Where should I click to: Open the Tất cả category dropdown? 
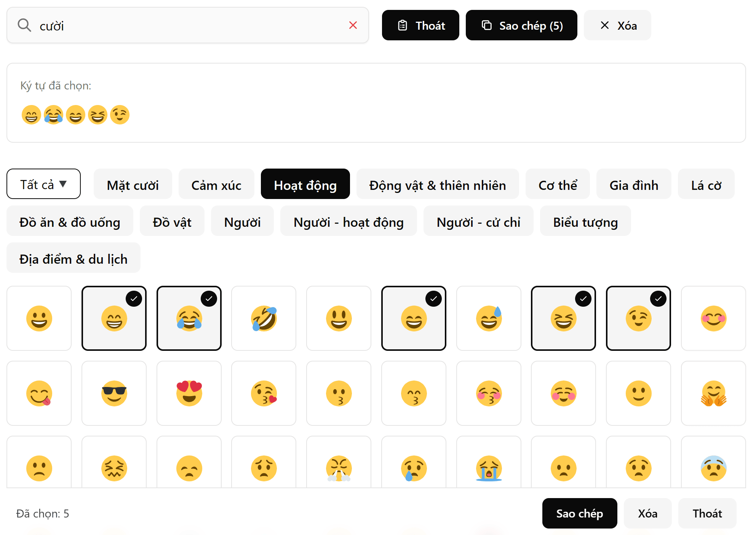tap(43, 184)
